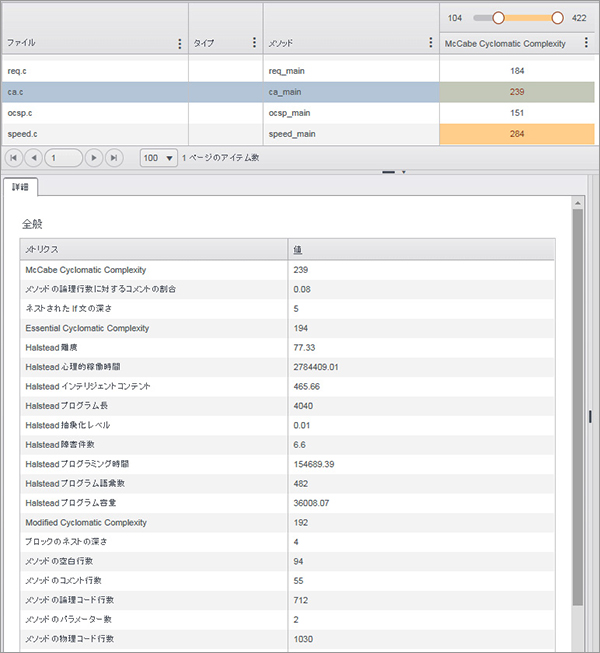Click the scroll up arrow of details panel
This screenshot has width=600, height=653.
[578, 203]
